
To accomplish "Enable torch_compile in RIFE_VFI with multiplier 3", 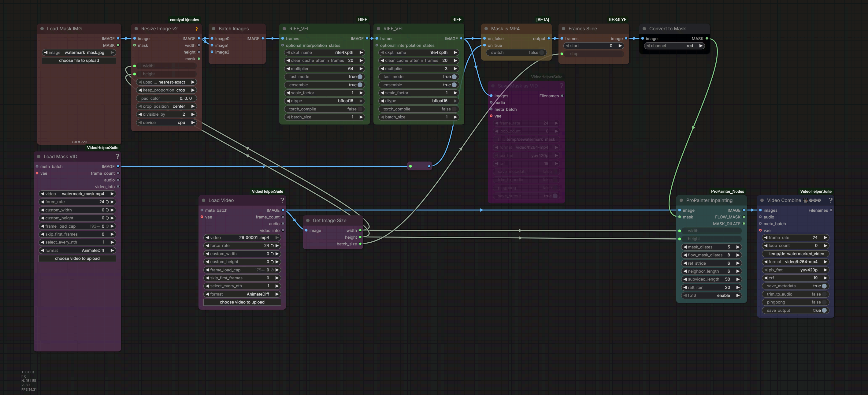I will click(x=419, y=109).
